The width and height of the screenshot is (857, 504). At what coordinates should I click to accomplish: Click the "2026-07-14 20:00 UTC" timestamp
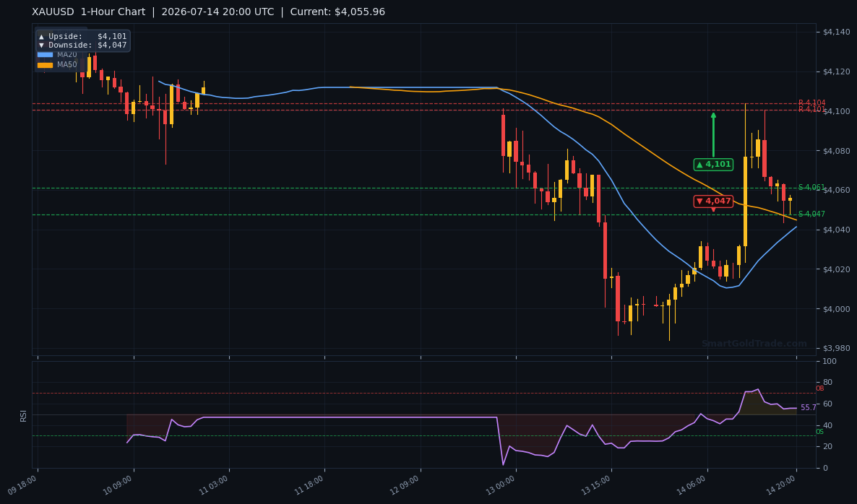[x=218, y=12]
